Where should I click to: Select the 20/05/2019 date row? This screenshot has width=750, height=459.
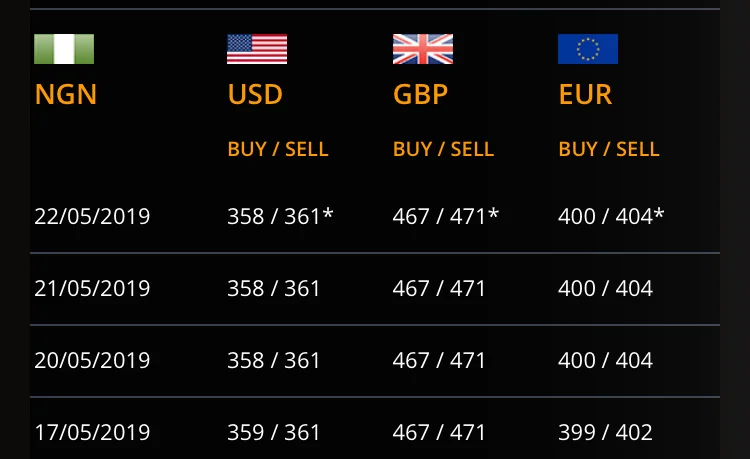(x=92, y=360)
